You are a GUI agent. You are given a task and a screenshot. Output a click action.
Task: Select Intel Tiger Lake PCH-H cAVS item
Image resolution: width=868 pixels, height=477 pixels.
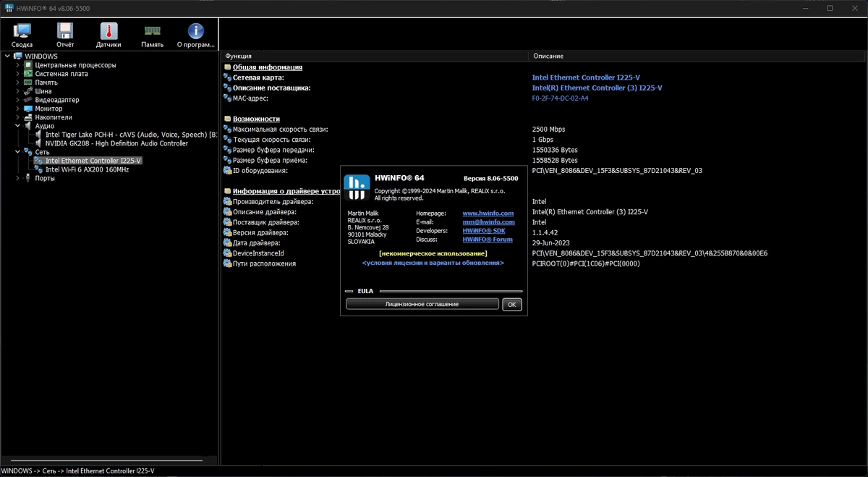[131, 135]
